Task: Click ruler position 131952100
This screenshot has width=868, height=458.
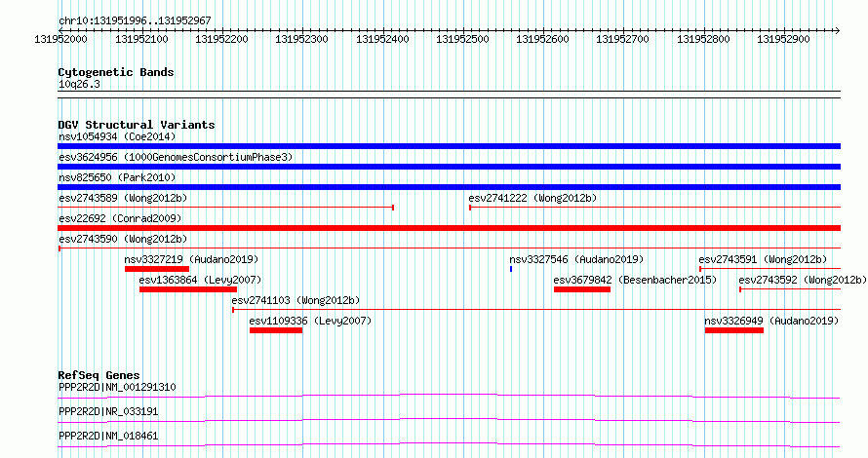Action: [x=141, y=39]
